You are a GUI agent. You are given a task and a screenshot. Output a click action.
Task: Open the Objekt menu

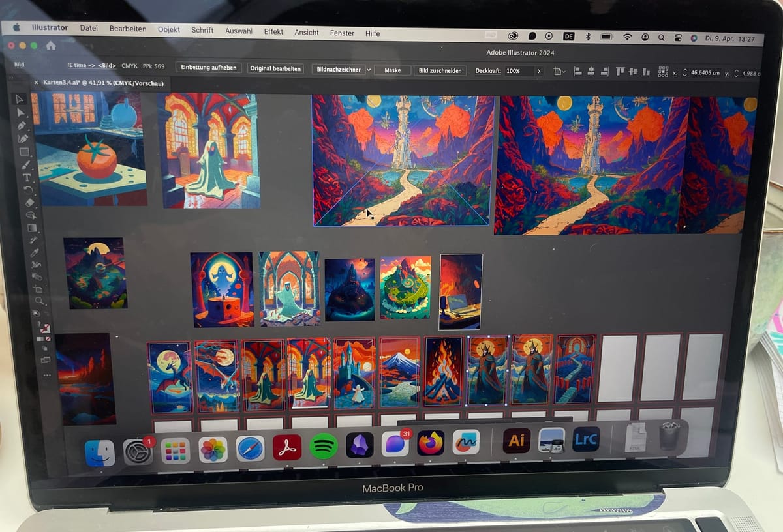tap(169, 30)
